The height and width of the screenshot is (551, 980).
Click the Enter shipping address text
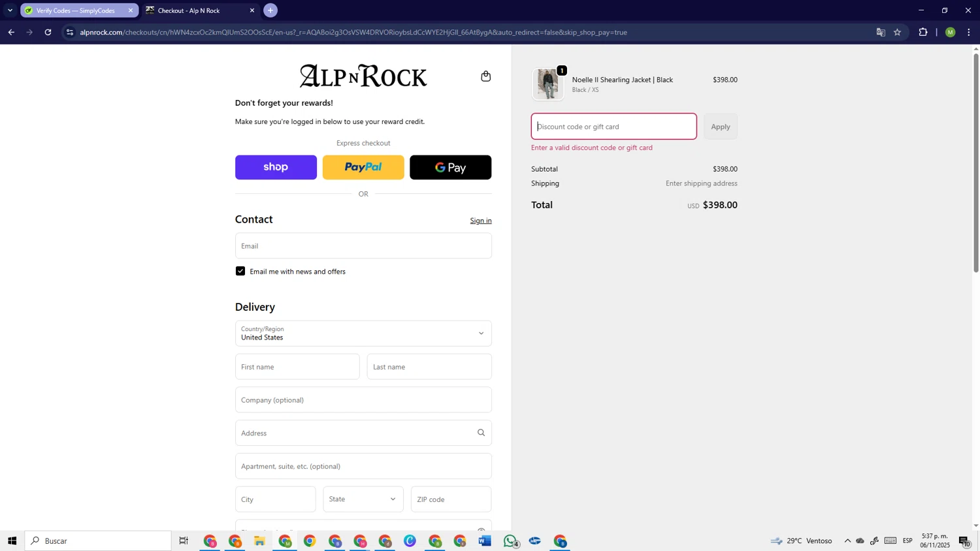(x=702, y=183)
